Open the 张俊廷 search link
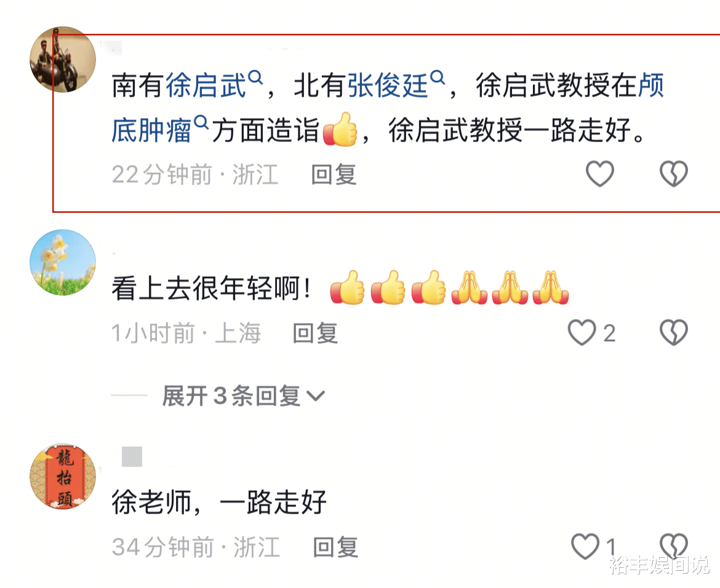Viewport: 720px width, 588px height. click(388, 86)
